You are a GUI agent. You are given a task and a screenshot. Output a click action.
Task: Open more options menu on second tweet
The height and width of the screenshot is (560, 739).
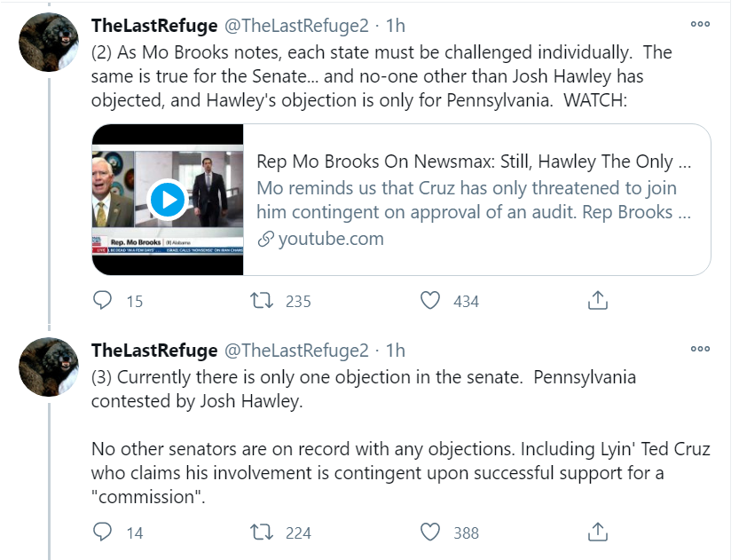click(700, 349)
